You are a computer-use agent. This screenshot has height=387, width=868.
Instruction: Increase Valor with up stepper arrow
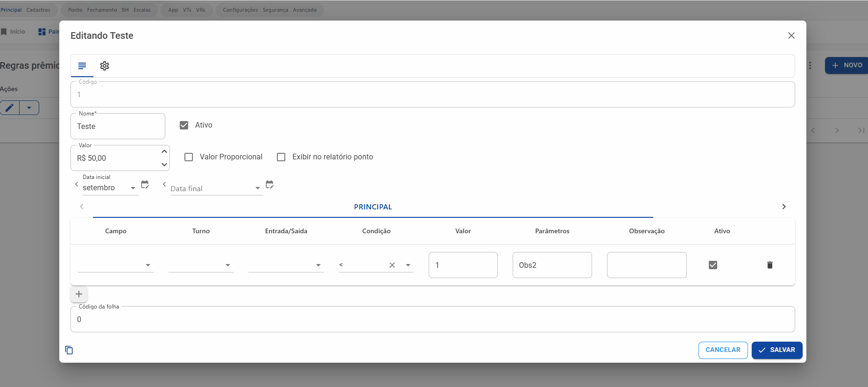(x=164, y=151)
